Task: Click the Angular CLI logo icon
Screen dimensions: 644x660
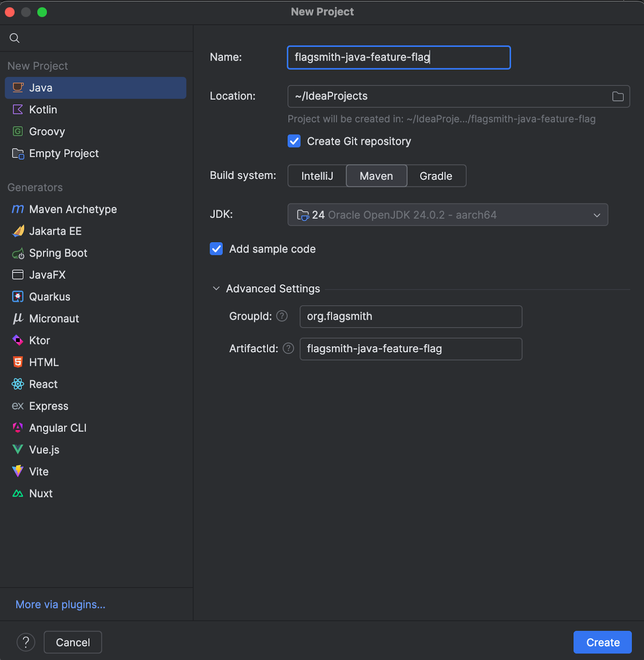Action: pyautogui.click(x=18, y=428)
